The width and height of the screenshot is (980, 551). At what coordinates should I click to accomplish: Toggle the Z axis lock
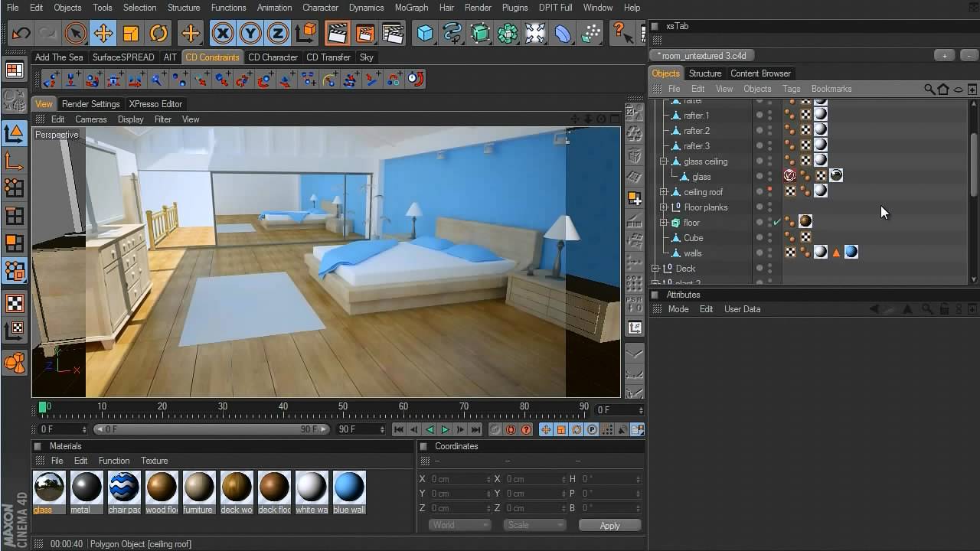coord(277,33)
